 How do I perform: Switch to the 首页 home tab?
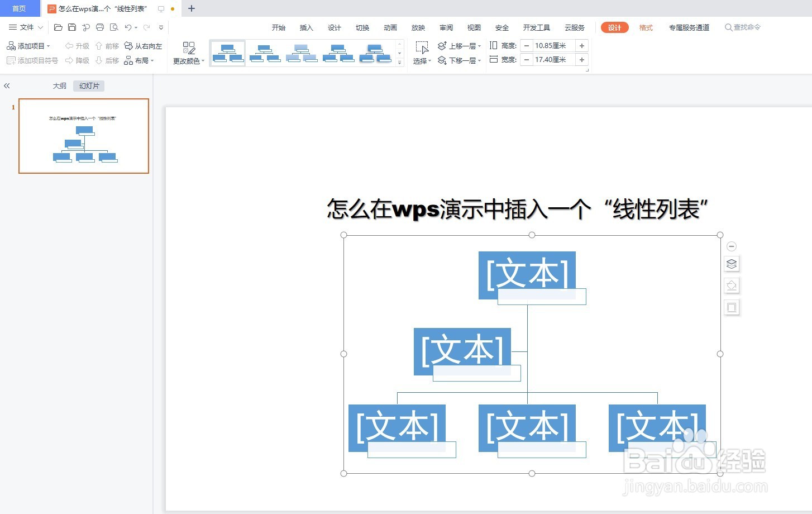[20, 8]
